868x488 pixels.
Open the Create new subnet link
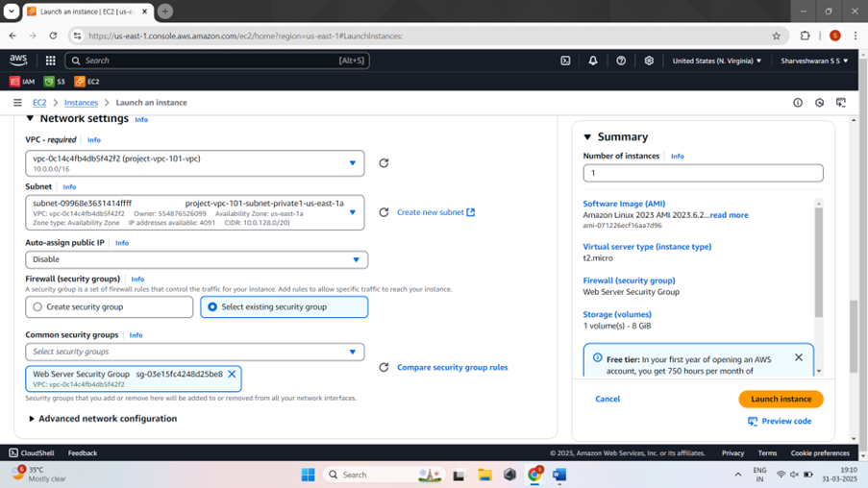[x=435, y=212]
